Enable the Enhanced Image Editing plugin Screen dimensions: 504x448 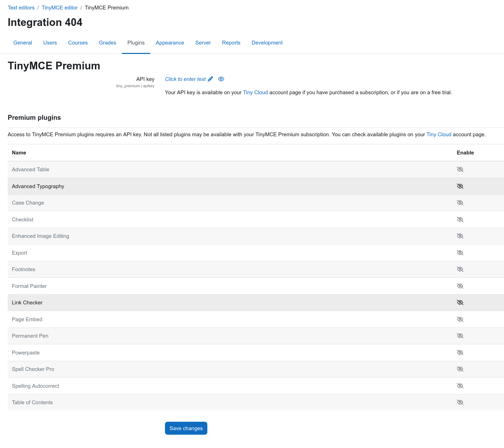click(x=460, y=236)
